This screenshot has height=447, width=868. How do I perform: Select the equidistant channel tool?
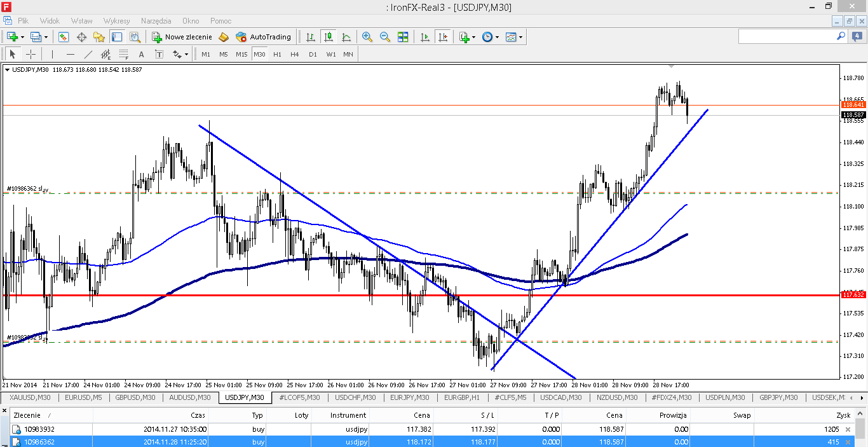(x=105, y=54)
